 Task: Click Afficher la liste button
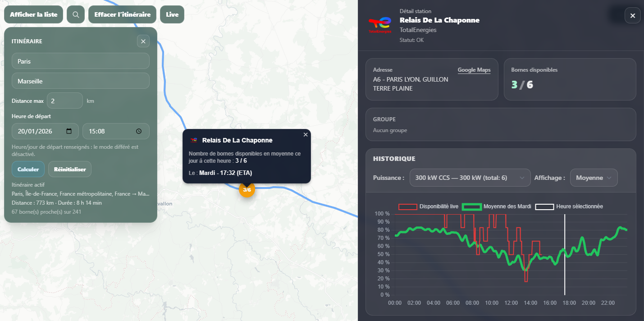[x=34, y=14]
